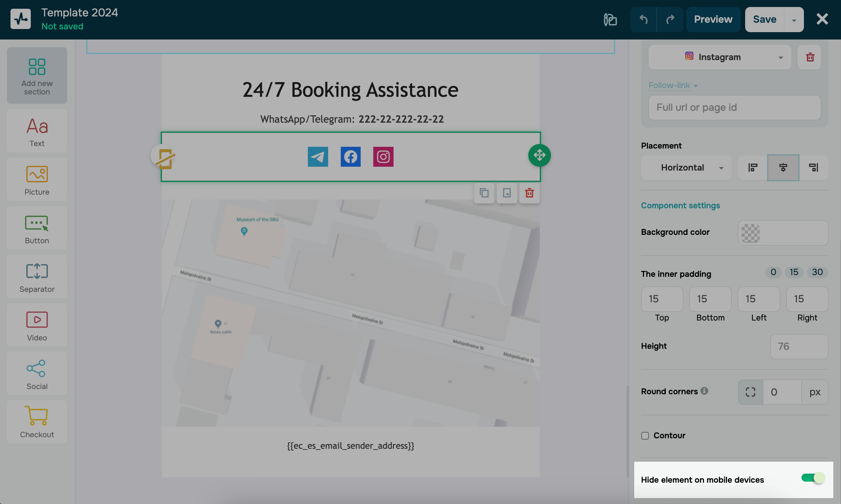Image resolution: width=841 pixels, height=504 pixels.
Task: Expand the Horizontal placement dropdown
Action: (x=686, y=168)
